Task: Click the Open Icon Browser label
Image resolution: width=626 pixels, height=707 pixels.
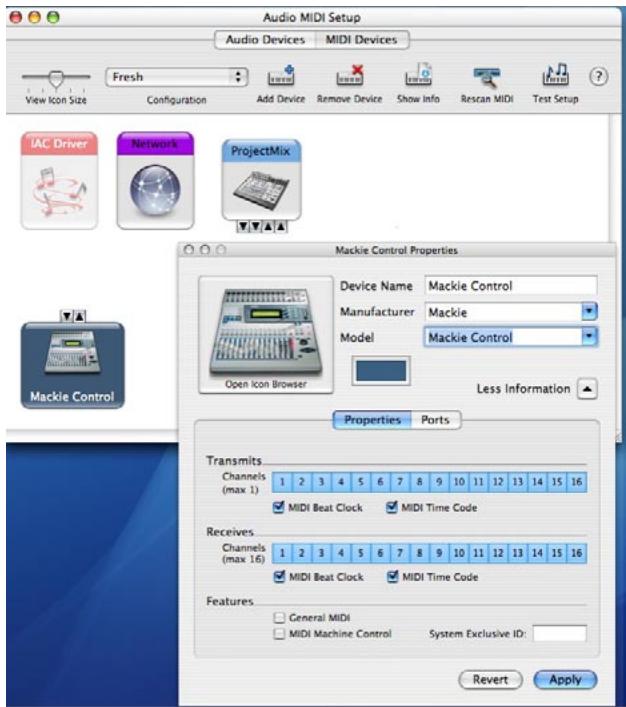Action: point(266,384)
